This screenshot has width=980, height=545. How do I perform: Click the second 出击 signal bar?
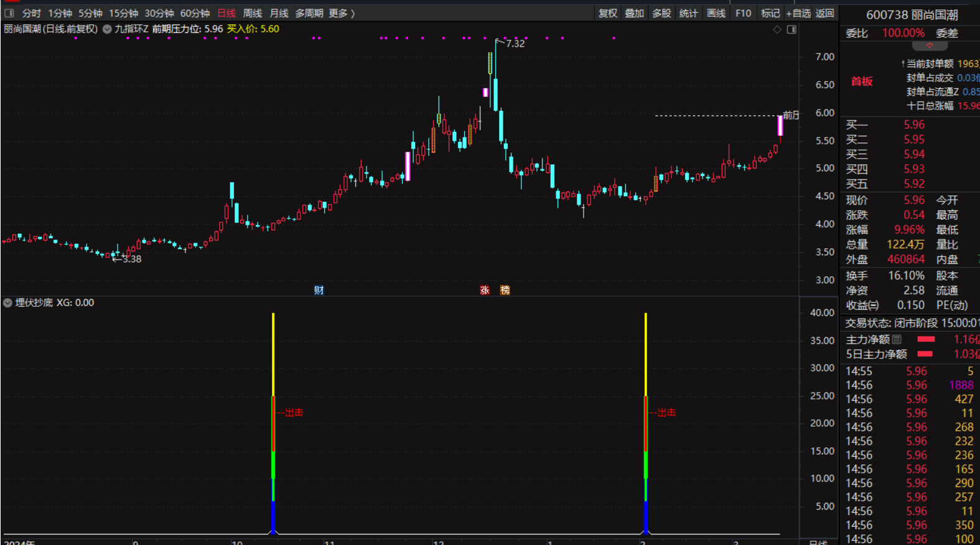(646, 423)
